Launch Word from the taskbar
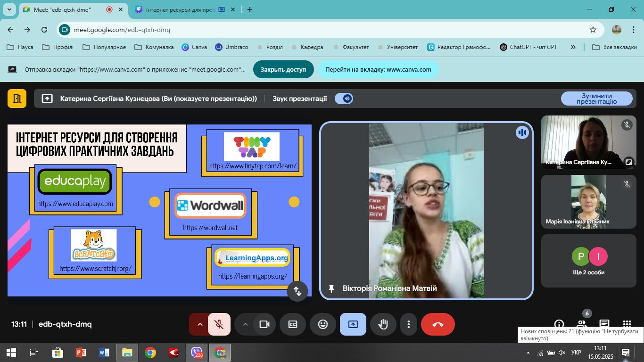Image resolution: width=644 pixels, height=362 pixels. click(x=104, y=353)
